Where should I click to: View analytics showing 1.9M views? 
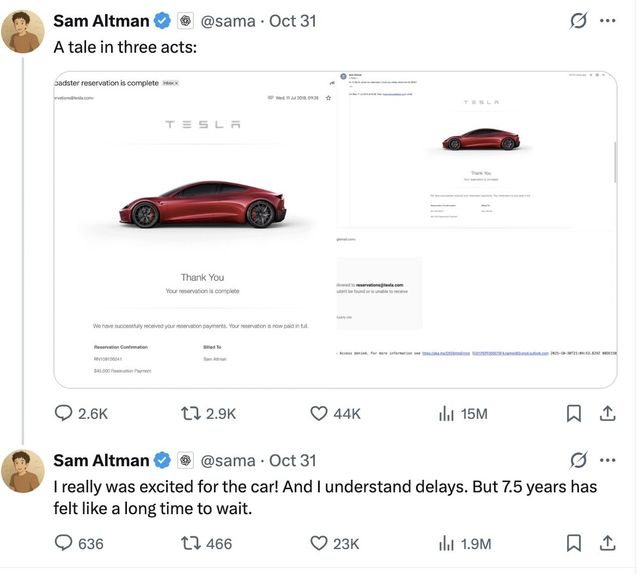[447, 543]
